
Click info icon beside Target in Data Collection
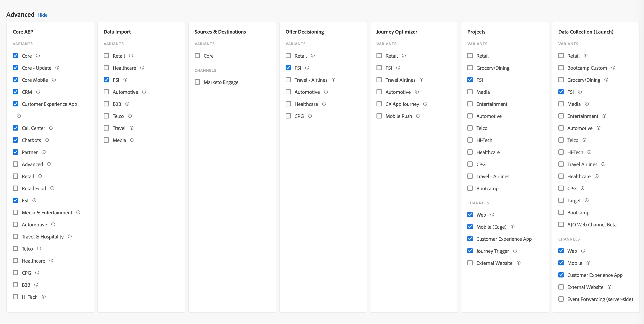click(587, 200)
